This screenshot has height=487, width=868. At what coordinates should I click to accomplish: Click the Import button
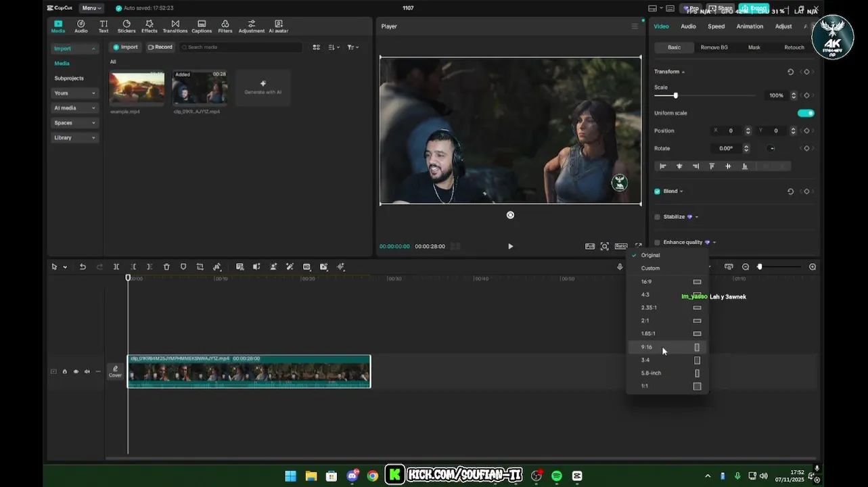pos(125,47)
